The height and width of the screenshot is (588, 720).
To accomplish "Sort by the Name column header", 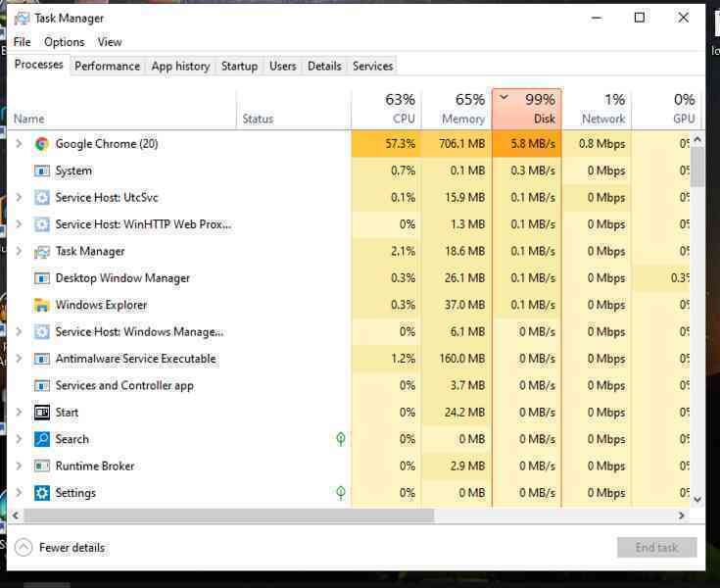I will tap(121, 110).
